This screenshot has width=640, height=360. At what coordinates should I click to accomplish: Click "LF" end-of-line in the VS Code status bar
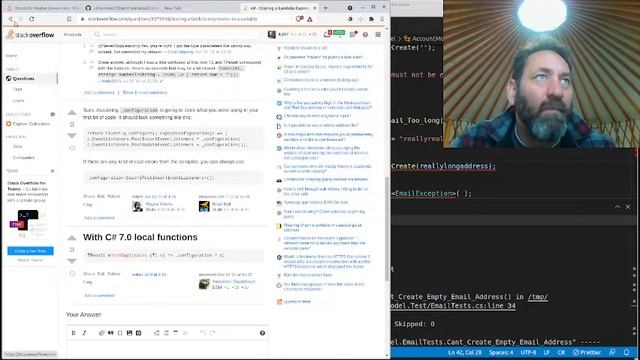547,352
